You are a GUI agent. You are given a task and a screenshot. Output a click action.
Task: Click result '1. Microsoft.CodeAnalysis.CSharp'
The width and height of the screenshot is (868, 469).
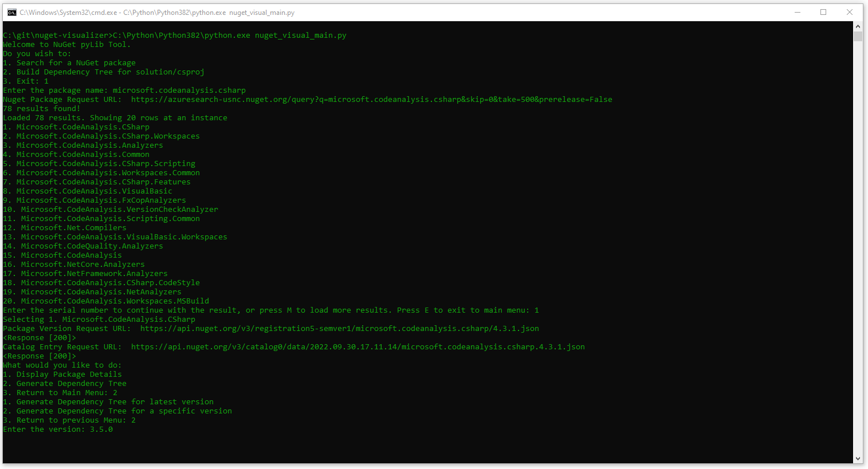click(x=76, y=127)
